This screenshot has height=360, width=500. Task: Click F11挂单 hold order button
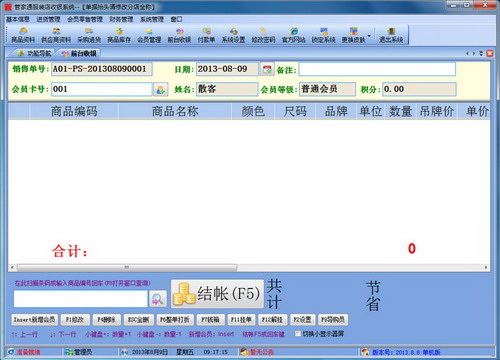pos(241,320)
